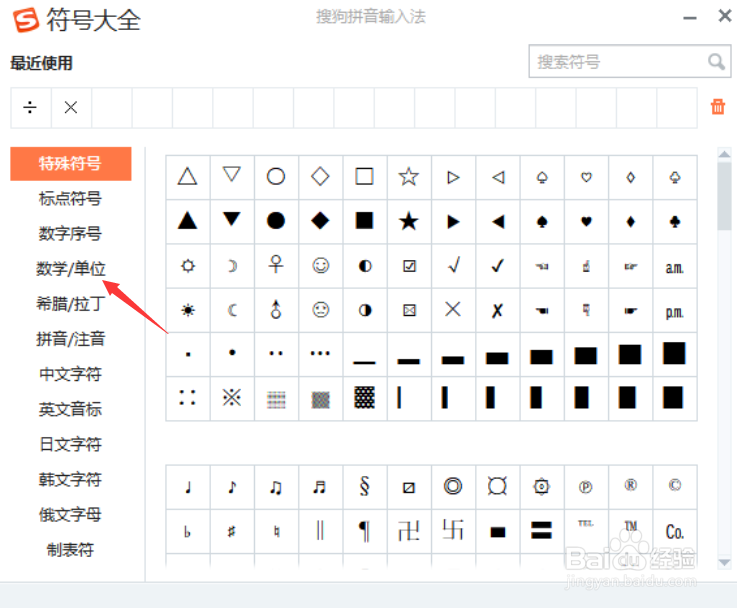
Task: Insert the hollow star ☆ symbol
Action: pyautogui.click(x=408, y=177)
